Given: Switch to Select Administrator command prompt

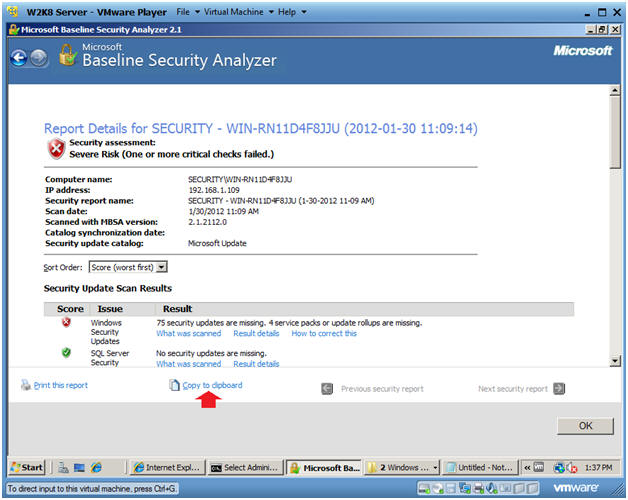Looking at the screenshot, I should pos(246,468).
